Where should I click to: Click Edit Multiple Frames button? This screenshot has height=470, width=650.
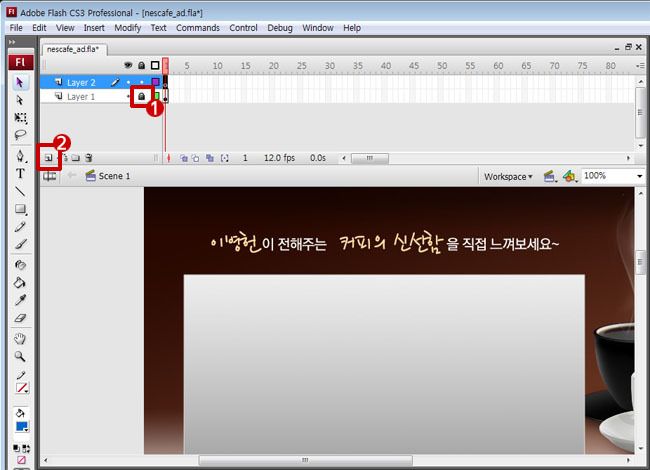[x=210, y=158]
